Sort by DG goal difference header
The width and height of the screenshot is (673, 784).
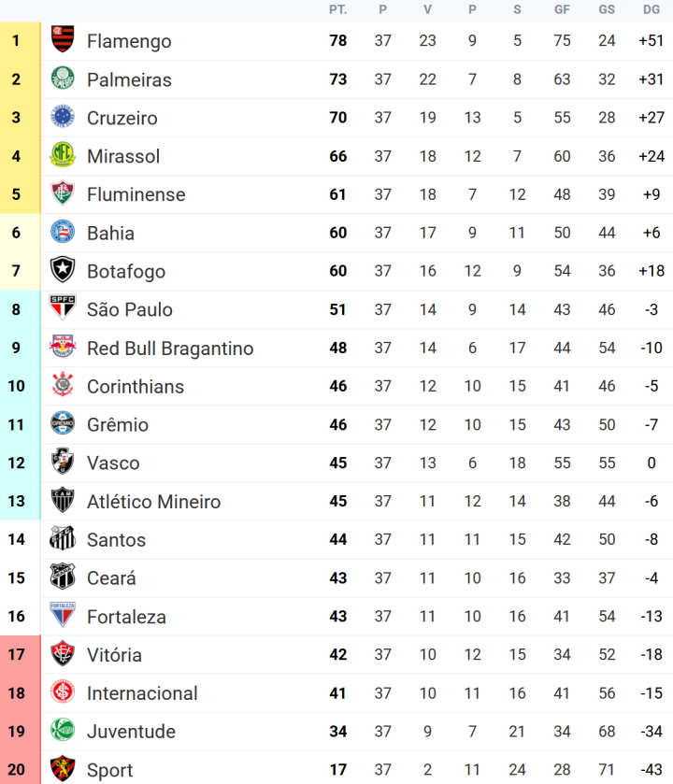point(652,9)
